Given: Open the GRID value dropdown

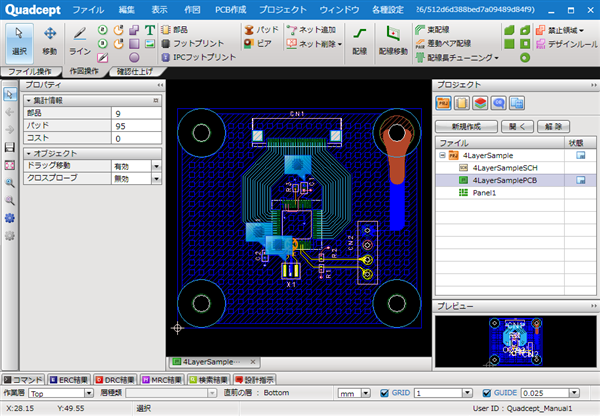Looking at the screenshot, I should point(467,393).
